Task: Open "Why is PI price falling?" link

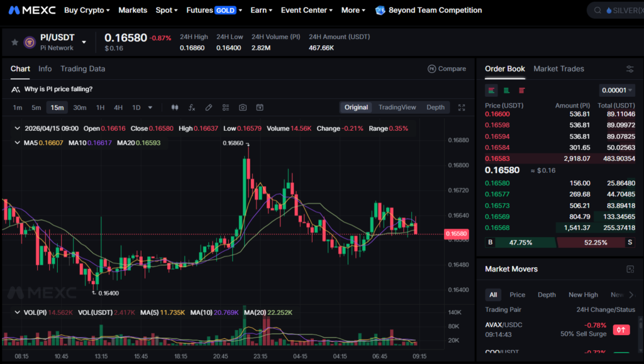Action: coord(58,89)
